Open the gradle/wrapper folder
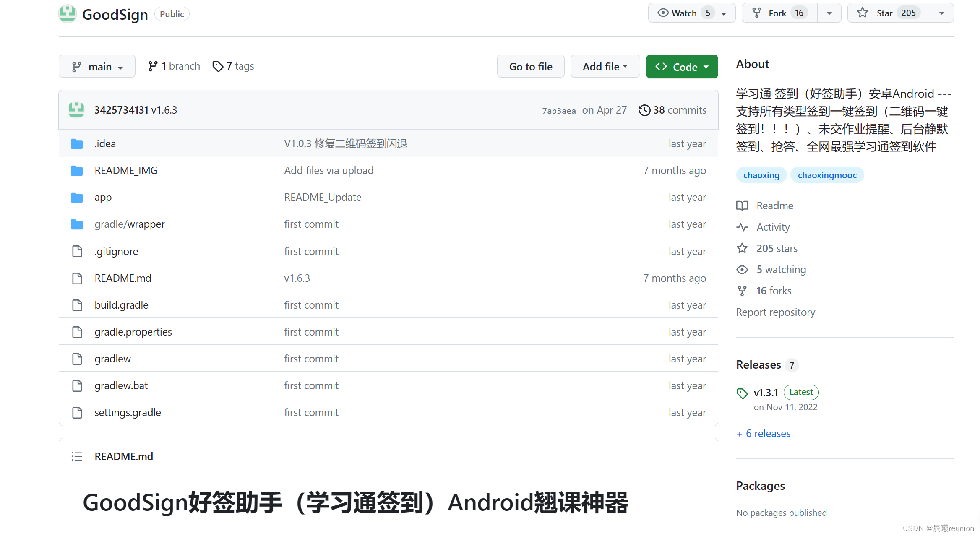980x536 pixels. pyautogui.click(x=130, y=224)
